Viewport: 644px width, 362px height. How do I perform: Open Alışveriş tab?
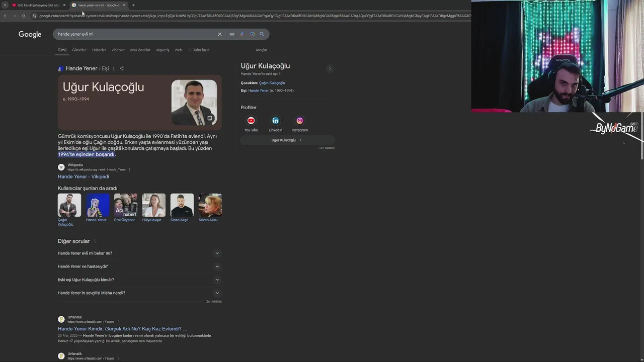coord(163,50)
